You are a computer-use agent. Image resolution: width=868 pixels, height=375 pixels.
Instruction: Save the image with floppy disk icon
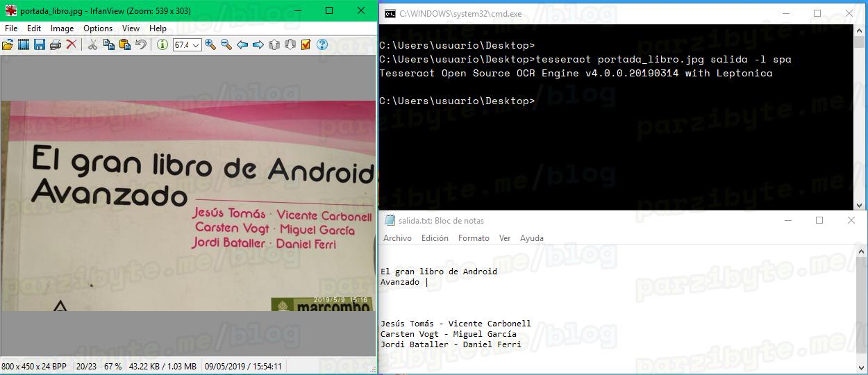[x=40, y=44]
